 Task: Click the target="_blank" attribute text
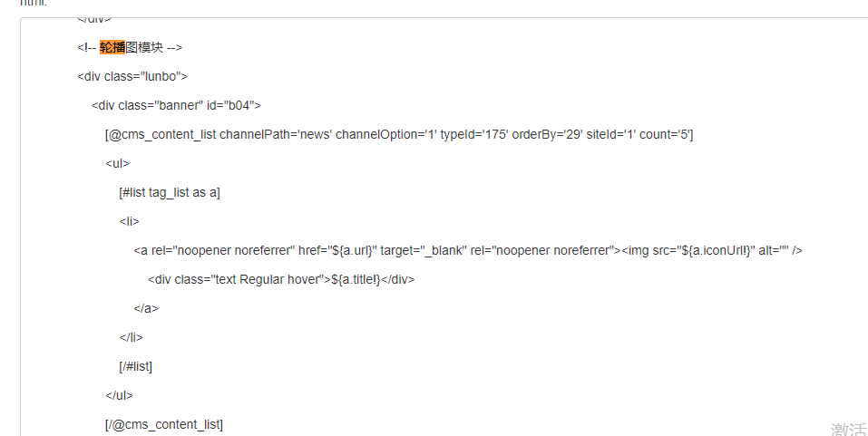[x=423, y=250]
